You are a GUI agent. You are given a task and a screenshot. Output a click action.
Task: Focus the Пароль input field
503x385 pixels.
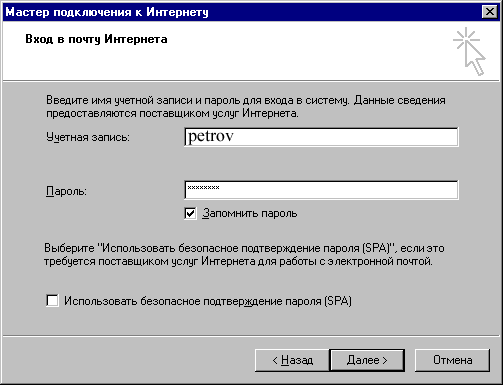[321, 190]
